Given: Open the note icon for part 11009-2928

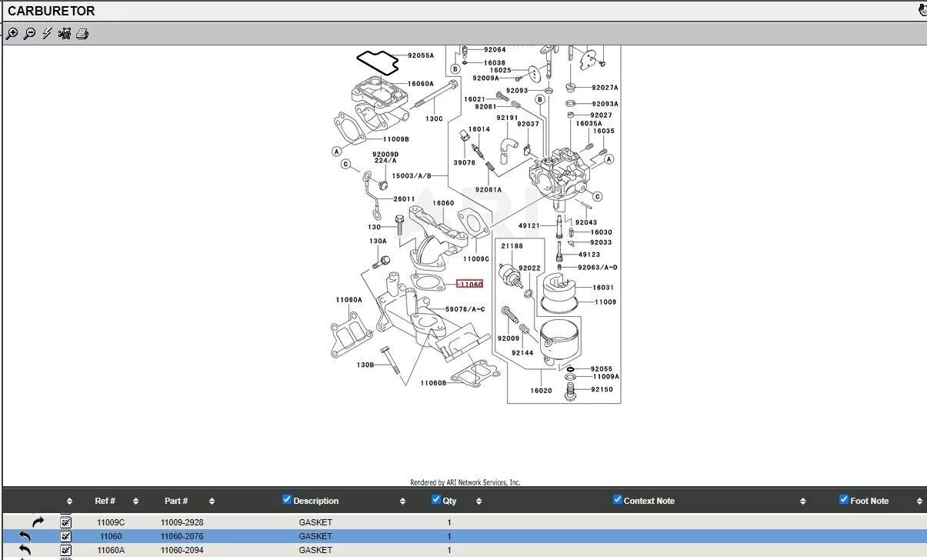Looking at the screenshot, I should [65, 522].
